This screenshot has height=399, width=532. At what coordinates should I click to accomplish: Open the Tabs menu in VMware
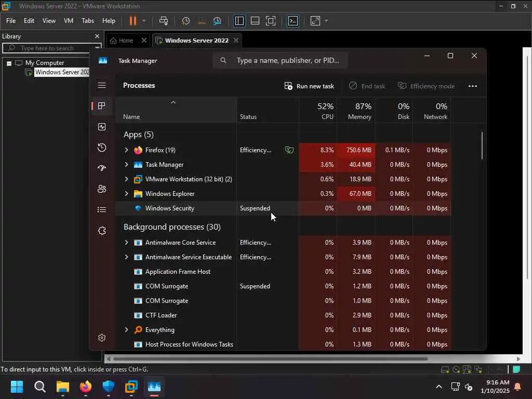[87, 21]
